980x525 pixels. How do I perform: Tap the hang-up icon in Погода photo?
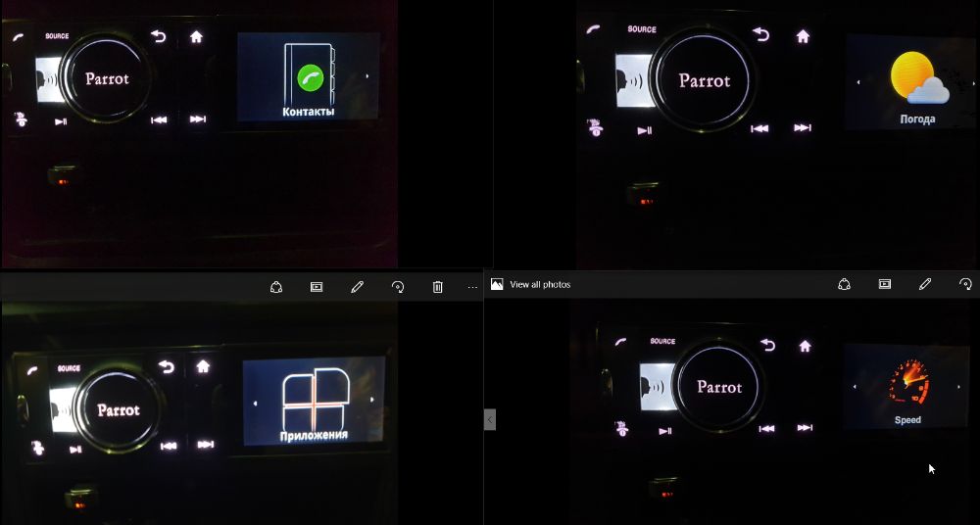pos(595,127)
